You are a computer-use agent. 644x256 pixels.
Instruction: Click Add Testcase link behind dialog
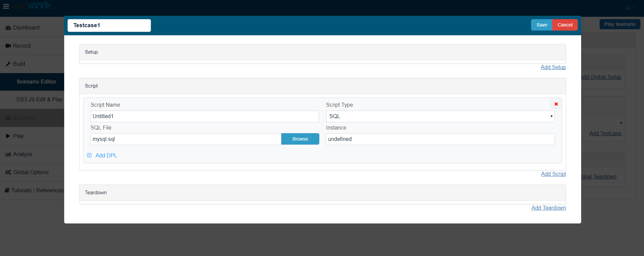pyautogui.click(x=605, y=133)
